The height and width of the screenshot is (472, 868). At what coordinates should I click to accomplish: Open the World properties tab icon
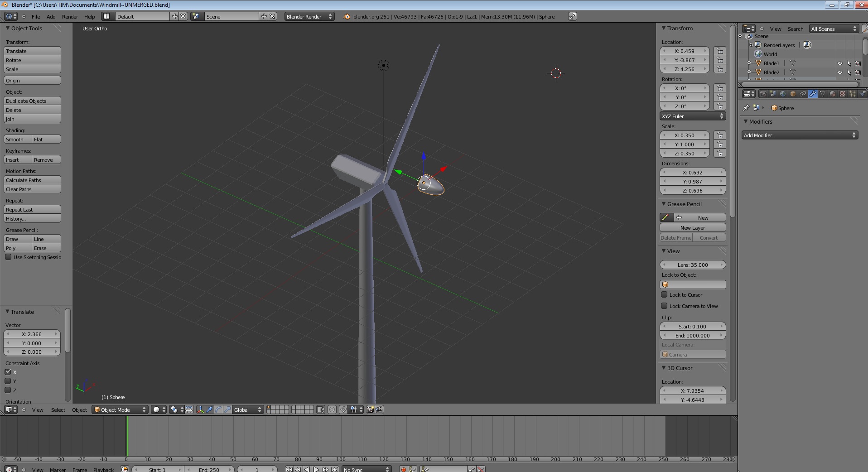pyautogui.click(x=783, y=94)
